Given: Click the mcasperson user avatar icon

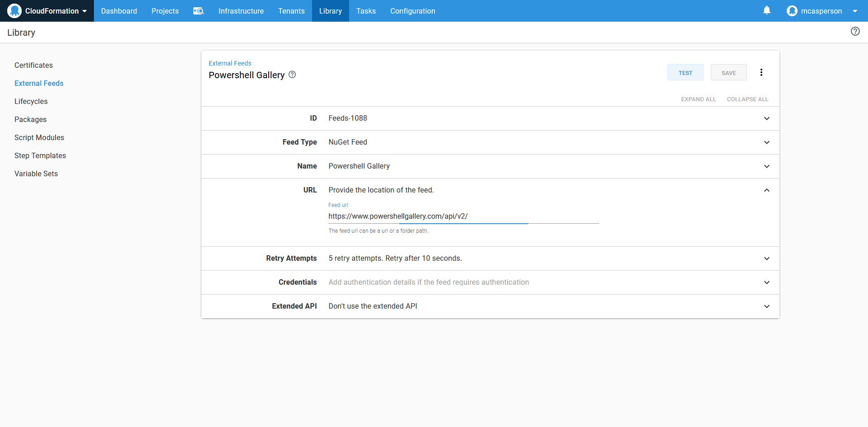Looking at the screenshot, I should click(792, 11).
